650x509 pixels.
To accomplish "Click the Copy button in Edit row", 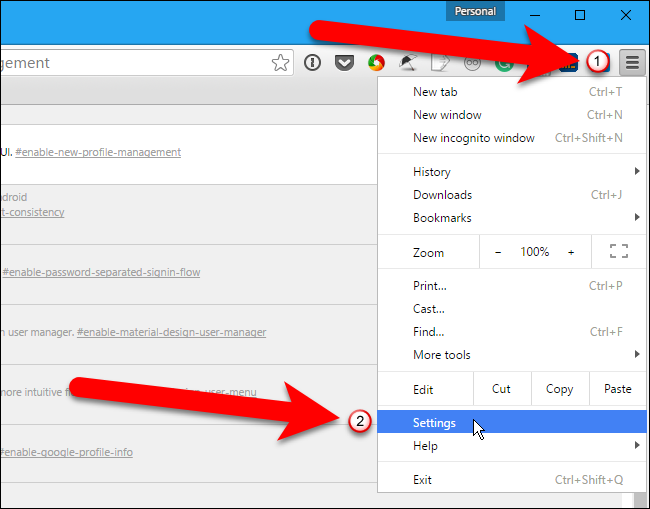I will click(x=560, y=389).
